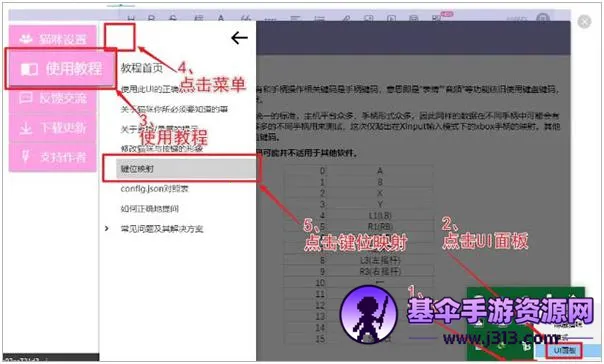
Task: Open the 下载更新 sidebar item
Action: 53,128
